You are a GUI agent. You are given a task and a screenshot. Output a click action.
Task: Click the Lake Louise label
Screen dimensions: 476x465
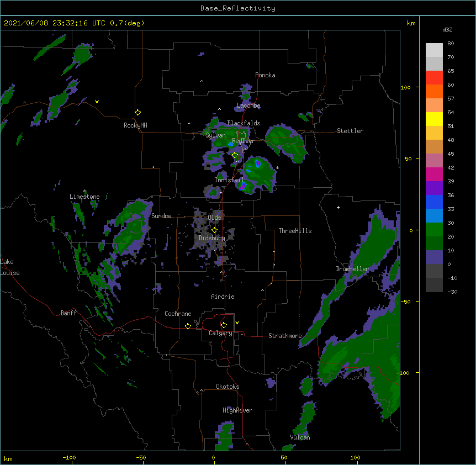coord(9,267)
